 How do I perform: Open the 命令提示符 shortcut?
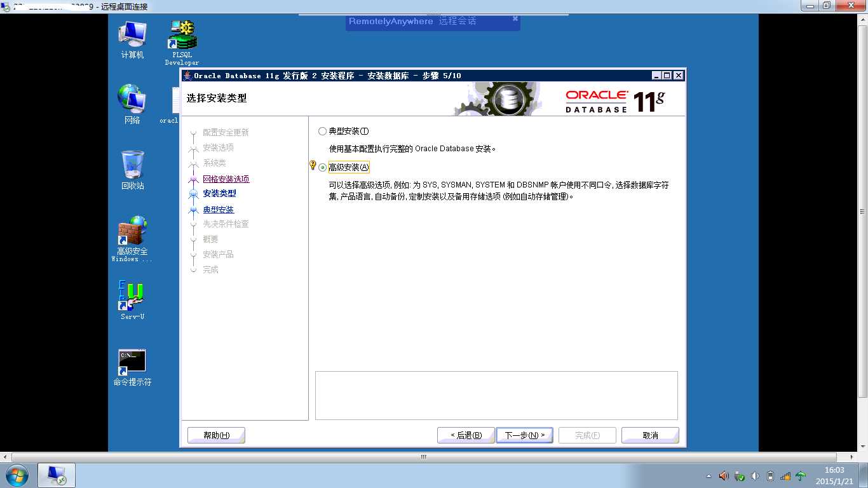tap(132, 368)
